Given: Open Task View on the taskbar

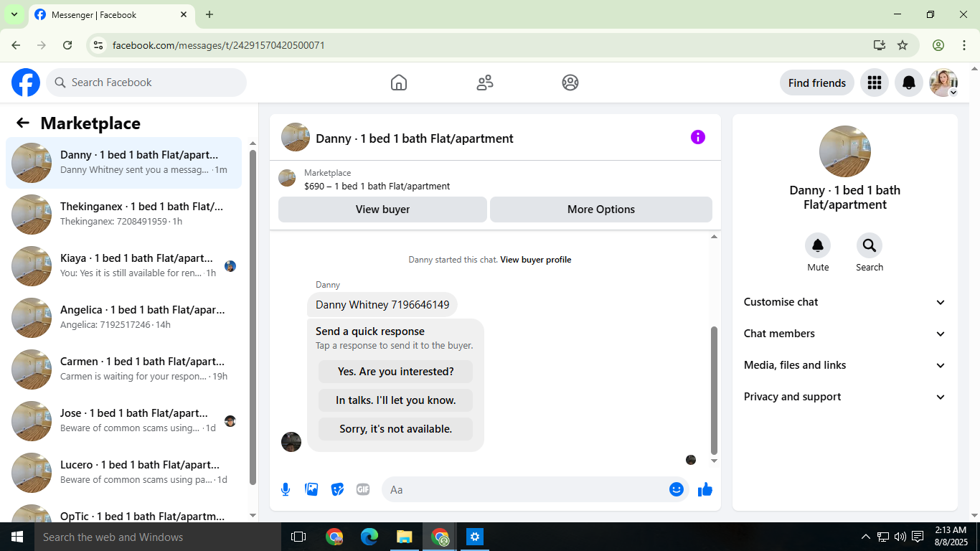Looking at the screenshot, I should 298,537.
